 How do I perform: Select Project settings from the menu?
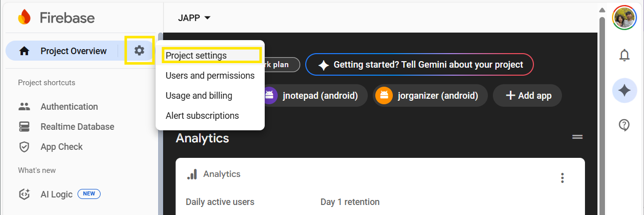(x=196, y=56)
